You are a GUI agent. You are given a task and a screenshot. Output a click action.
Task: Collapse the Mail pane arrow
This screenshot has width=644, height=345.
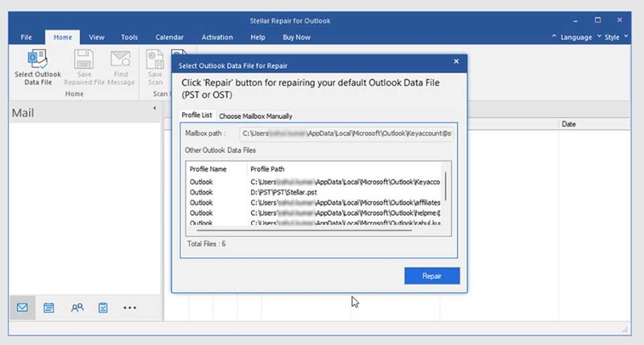point(155,109)
